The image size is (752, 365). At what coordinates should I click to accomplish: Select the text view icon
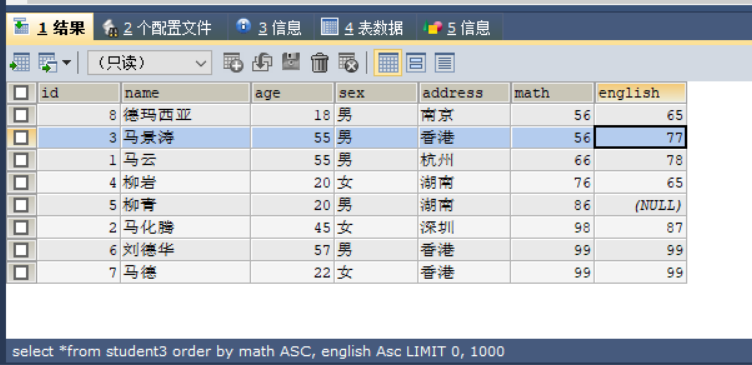pyautogui.click(x=445, y=63)
